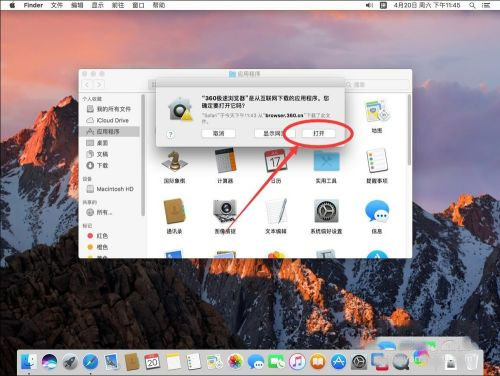Screen dimensions: 500x376
Task: Click the Finder back navigation arrow
Action: click(87, 85)
